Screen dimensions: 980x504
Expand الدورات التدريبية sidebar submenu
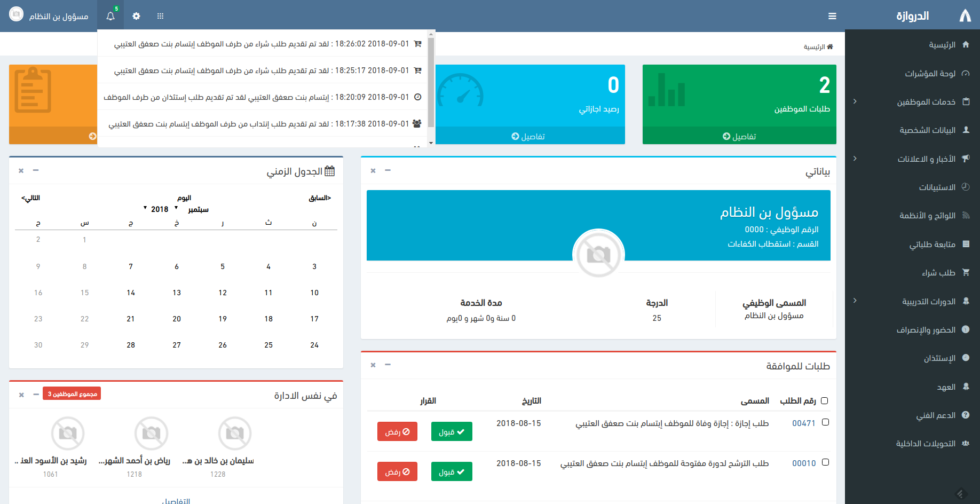(855, 301)
